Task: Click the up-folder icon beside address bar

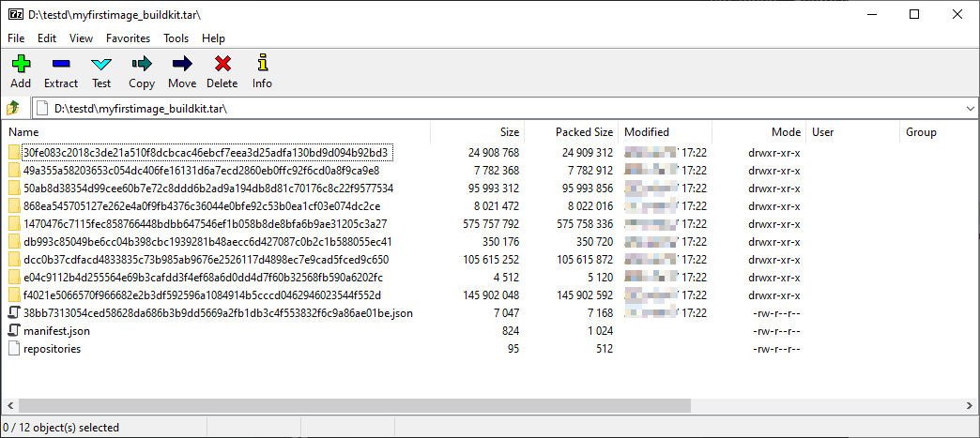Action: [14, 108]
